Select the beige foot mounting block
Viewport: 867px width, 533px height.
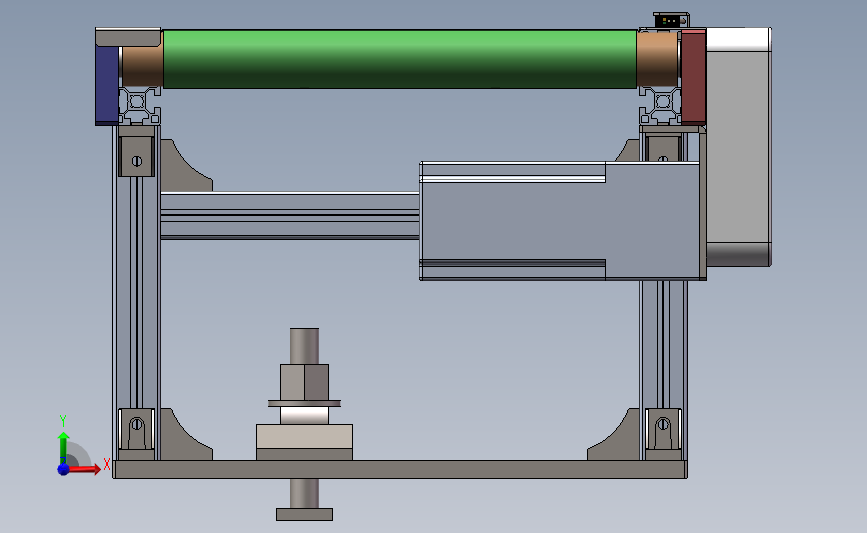304,437
